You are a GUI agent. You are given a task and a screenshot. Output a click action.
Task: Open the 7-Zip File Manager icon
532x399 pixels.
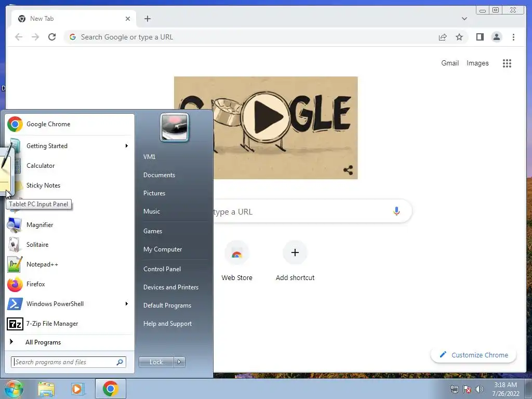[15, 324]
